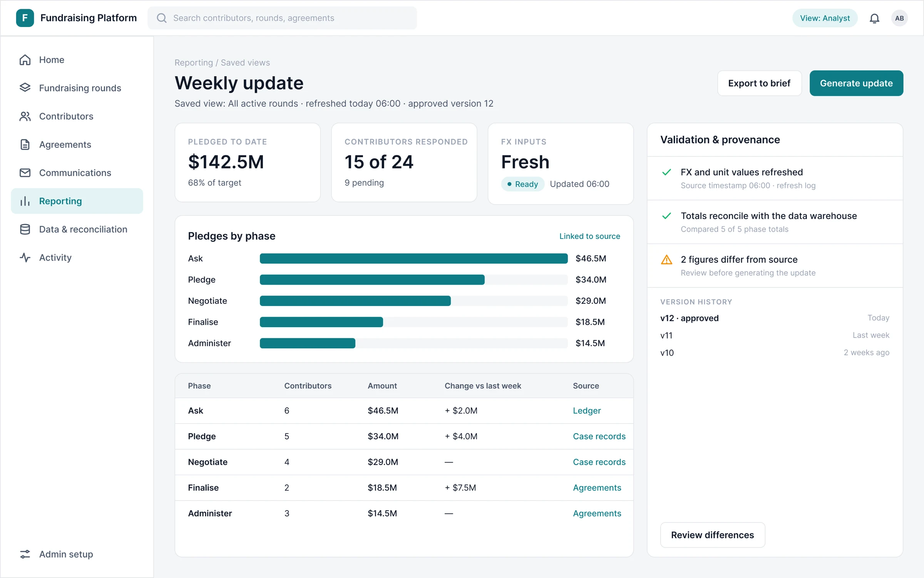924x578 pixels.
Task: Select v12 · approved version entry
Action: click(x=775, y=318)
